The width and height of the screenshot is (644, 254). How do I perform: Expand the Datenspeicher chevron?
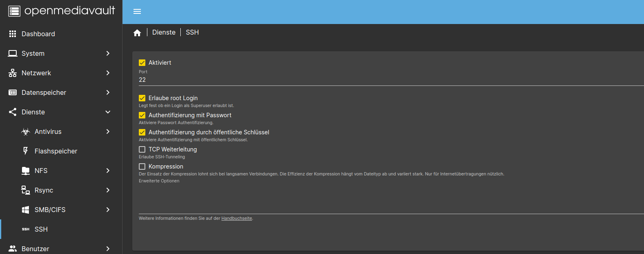108,92
